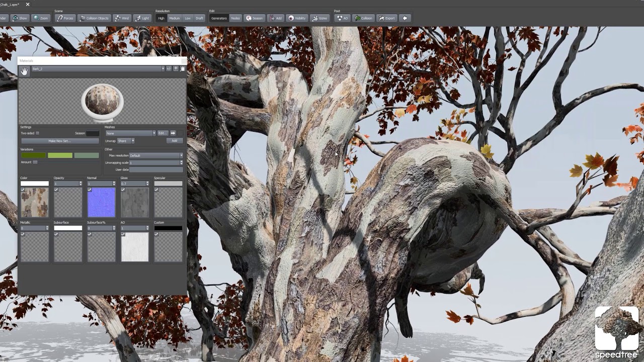Click the clipboard icon beside material name
The image size is (644, 362).
point(182,69)
